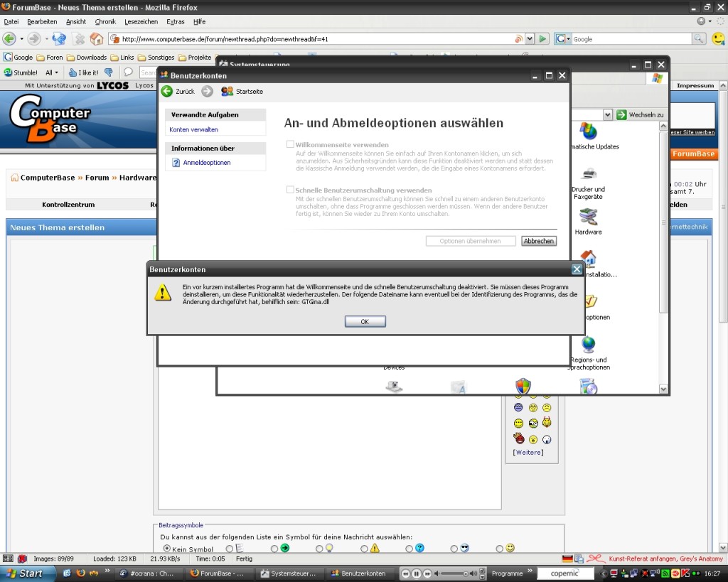Open the Bearbeiten menu

click(x=42, y=21)
